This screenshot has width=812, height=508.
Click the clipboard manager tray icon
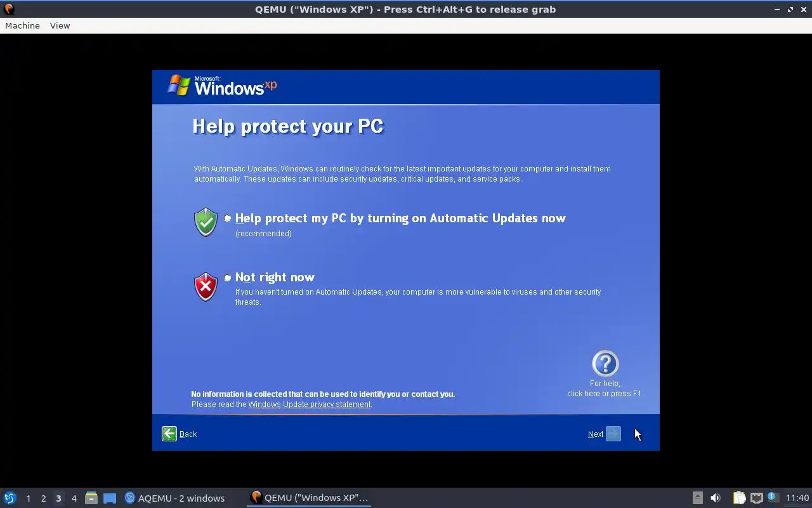[739, 498]
